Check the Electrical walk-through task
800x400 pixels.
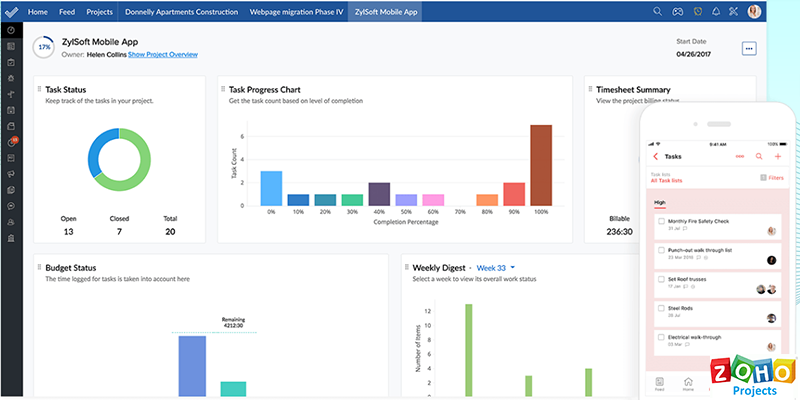pos(661,337)
